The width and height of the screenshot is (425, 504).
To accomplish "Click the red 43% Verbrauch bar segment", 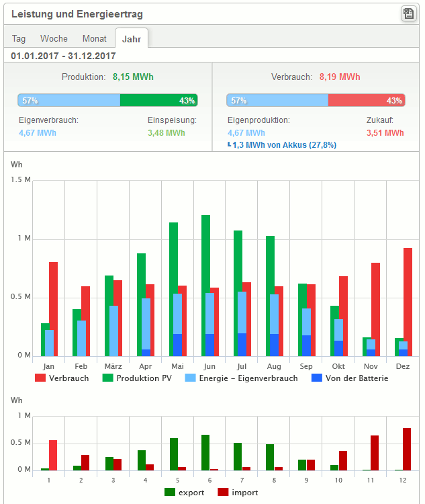I will coord(367,101).
